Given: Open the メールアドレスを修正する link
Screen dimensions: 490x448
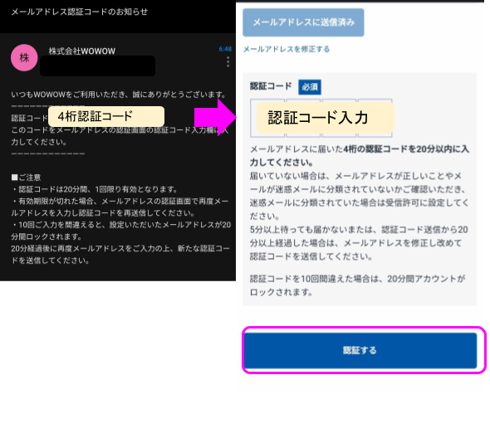Looking at the screenshot, I should 287,49.
